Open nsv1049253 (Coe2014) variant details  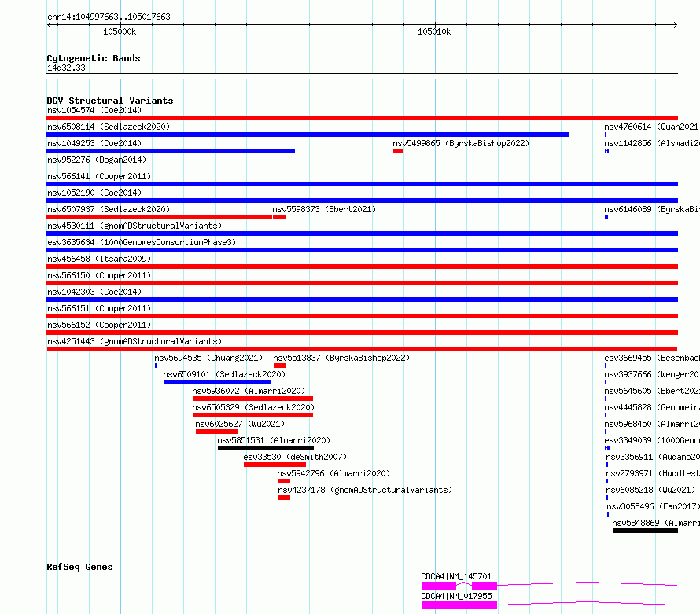[94, 143]
